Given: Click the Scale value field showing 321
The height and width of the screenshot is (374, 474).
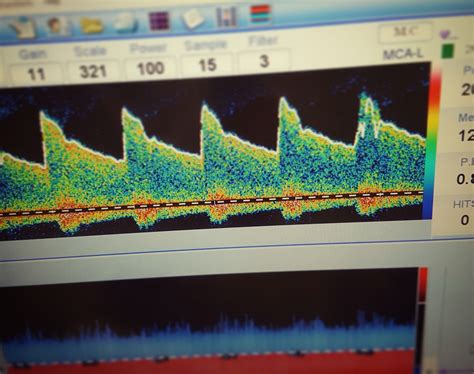Looking at the screenshot, I should 93,71.
